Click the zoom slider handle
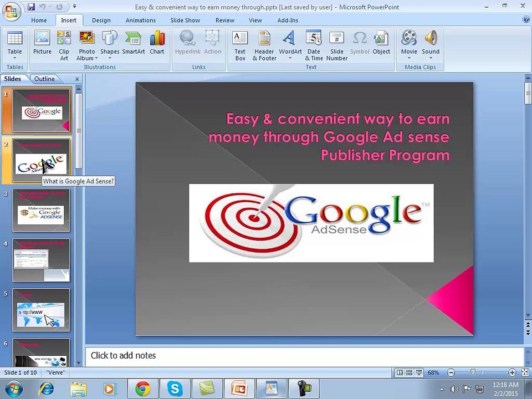Image resolution: width=532 pixels, height=399 pixels. click(473, 372)
